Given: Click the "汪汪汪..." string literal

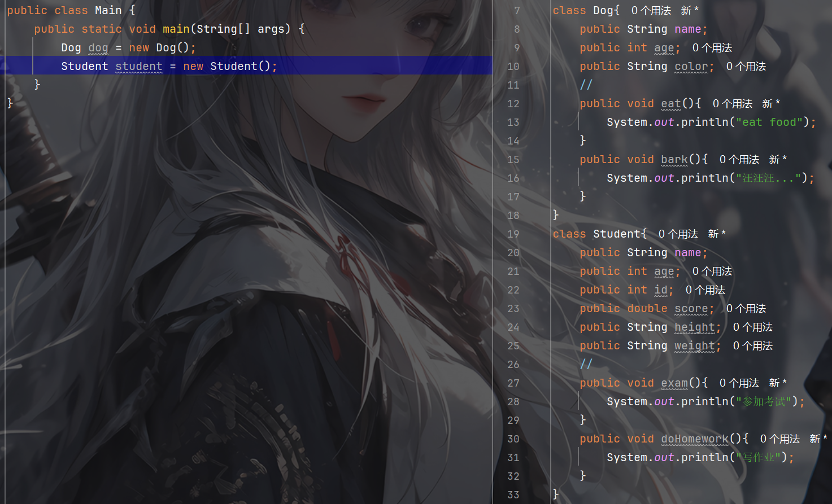Looking at the screenshot, I should 769,178.
